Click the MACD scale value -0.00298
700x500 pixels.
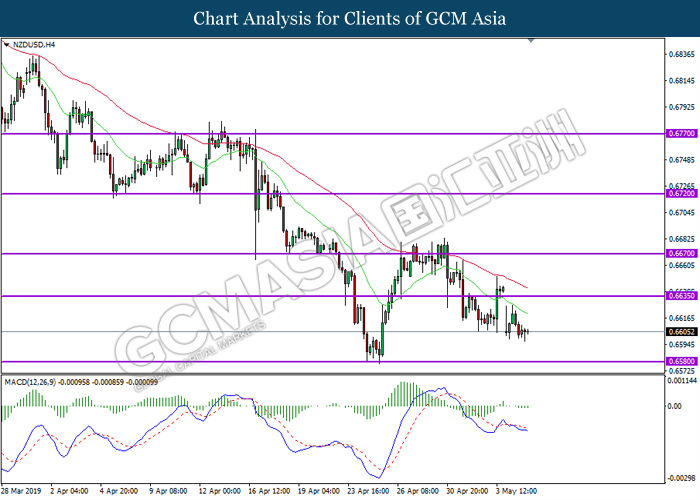tap(682, 478)
